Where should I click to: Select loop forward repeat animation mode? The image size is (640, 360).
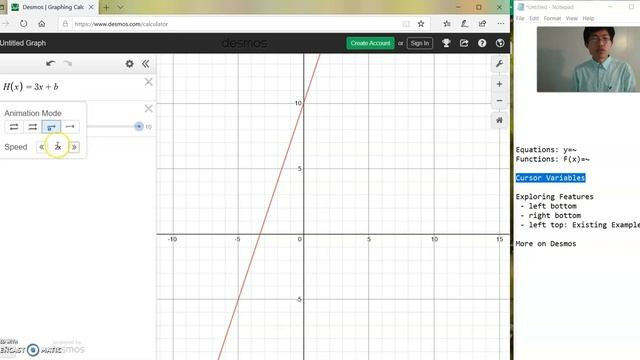[33, 127]
